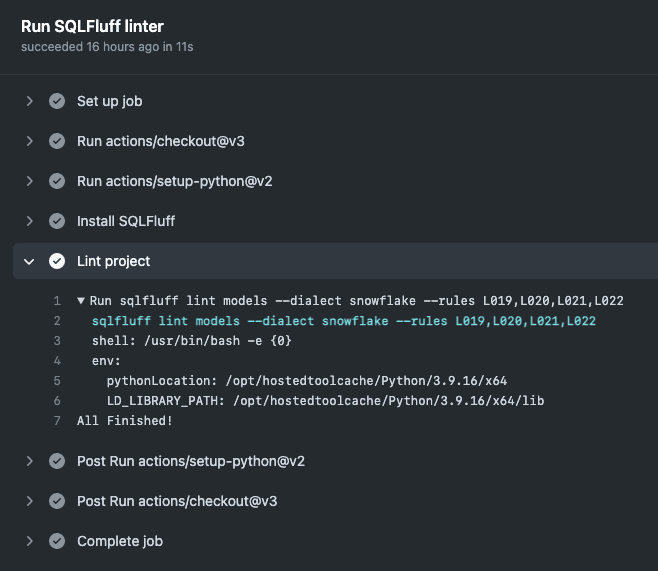658x571 pixels.
Task: Click the Set up job success checkmark icon
Action: click(57, 101)
